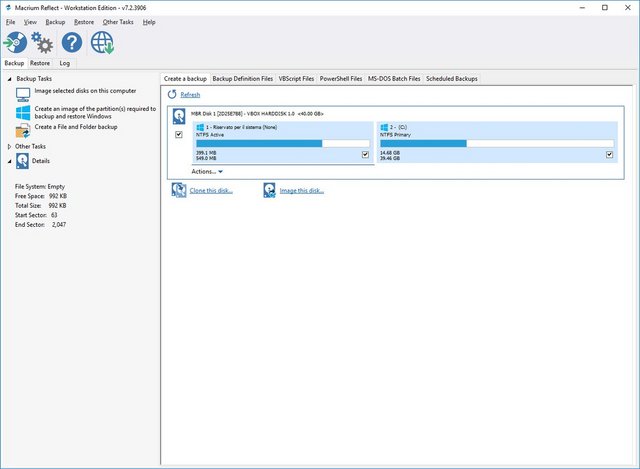640x469 pixels.
Task: Open the PowerShell Files tab
Action: (x=341, y=79)
